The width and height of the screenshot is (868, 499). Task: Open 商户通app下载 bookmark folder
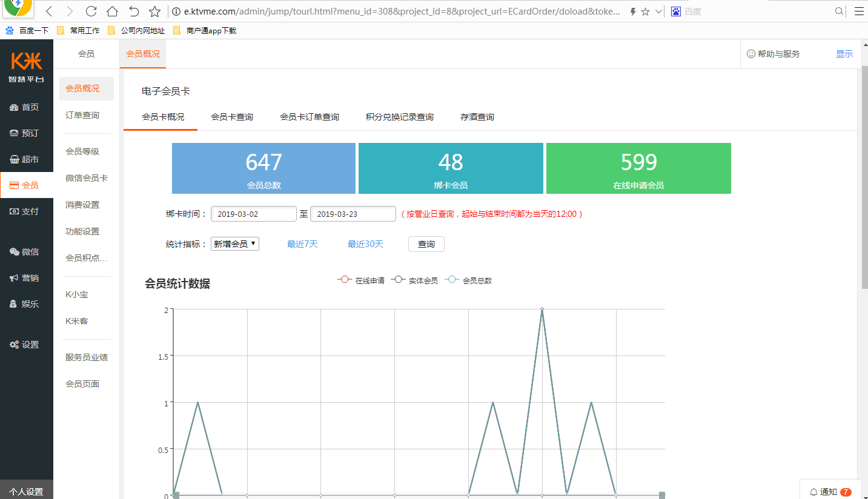(205, 30)
